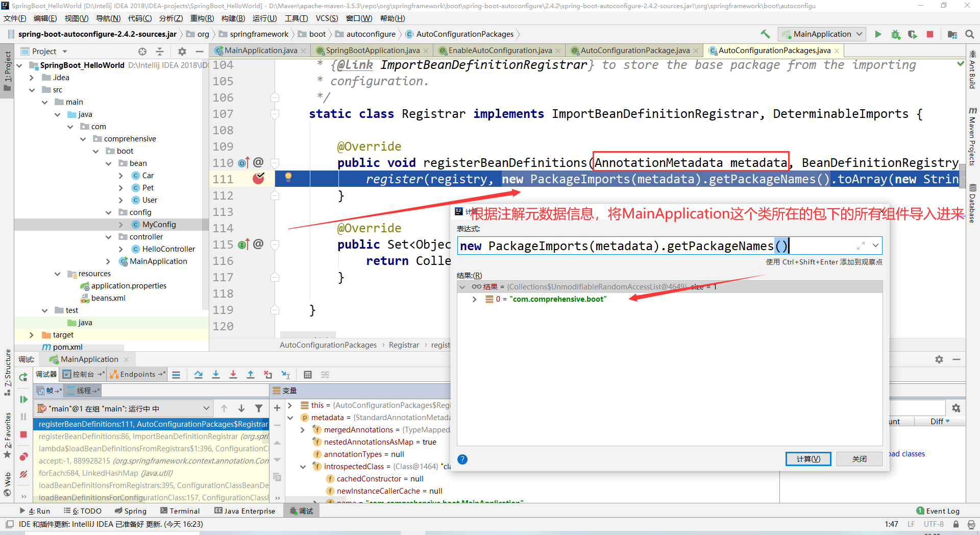Viewport: 980px width, 535px height.
Task: Toggle the Maven Projects side panel
Action: click(x=973, y=136)
